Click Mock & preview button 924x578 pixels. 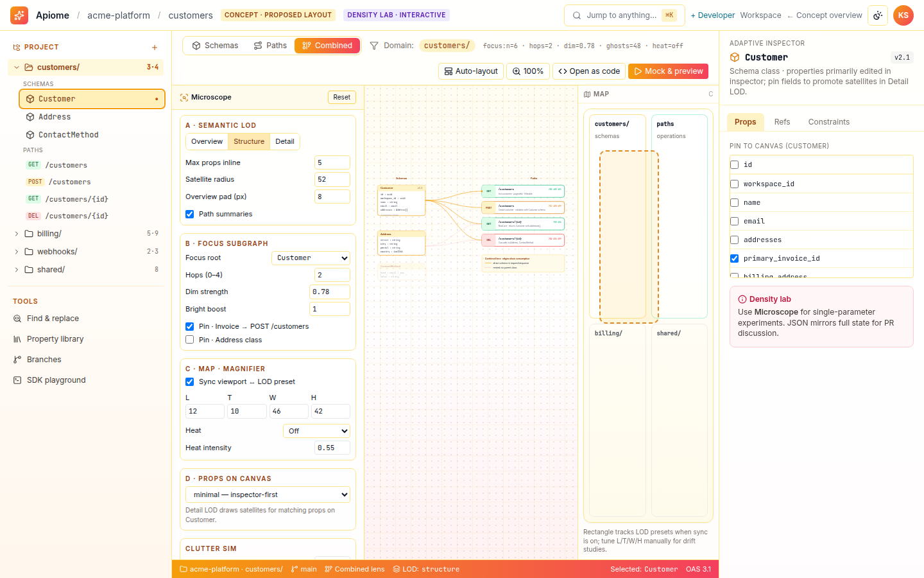click(x=668, y=71)
